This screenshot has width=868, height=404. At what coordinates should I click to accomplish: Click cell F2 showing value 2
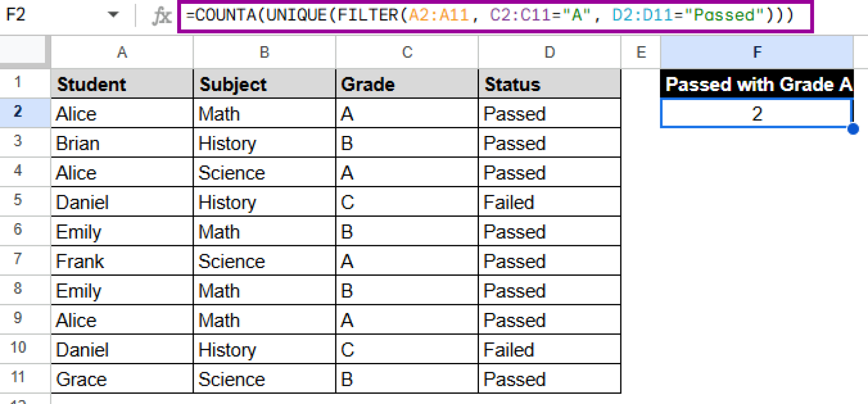(757, 113)
